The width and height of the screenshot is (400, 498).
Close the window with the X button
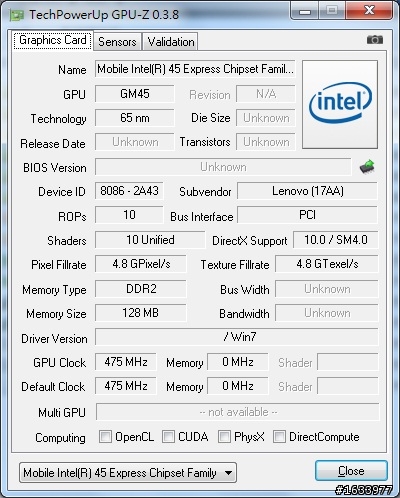point(369,11)
